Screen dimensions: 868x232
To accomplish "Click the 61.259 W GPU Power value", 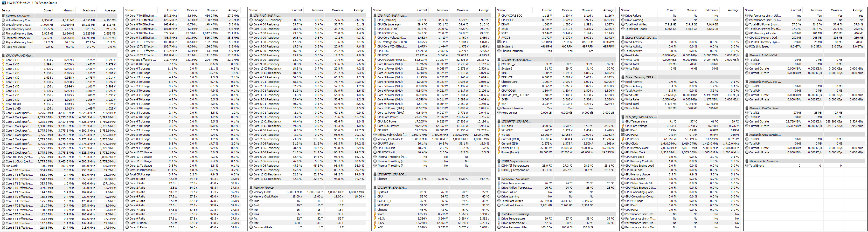I will (x=670, y=139).
